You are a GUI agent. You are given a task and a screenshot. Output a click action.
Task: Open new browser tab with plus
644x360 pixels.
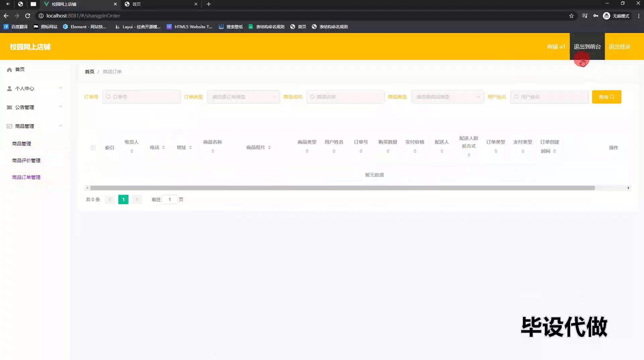coord(209,4)
